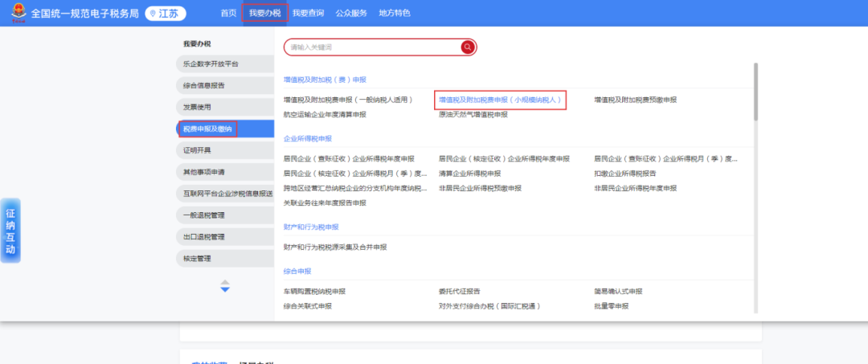
Task: Click 财产和行为税税源采集及合并申报 link
Action: tap(335, 247)
